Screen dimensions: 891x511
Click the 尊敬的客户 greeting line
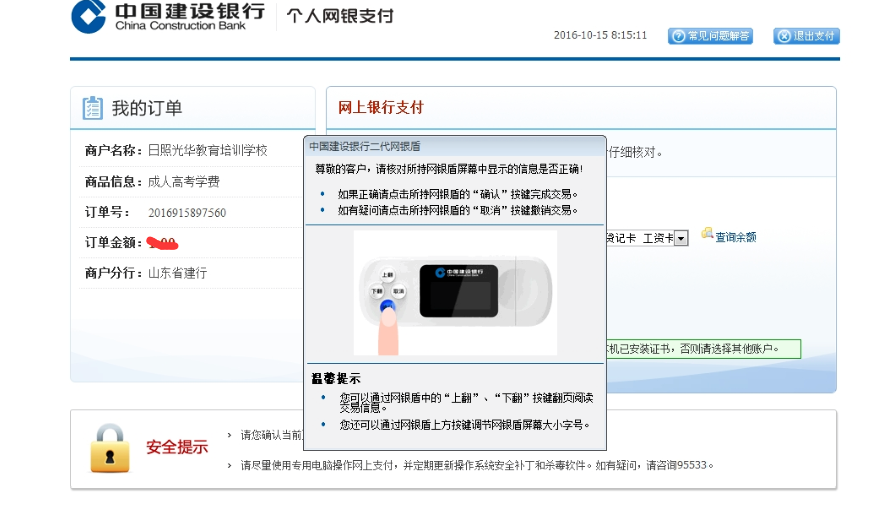point(449,169)
